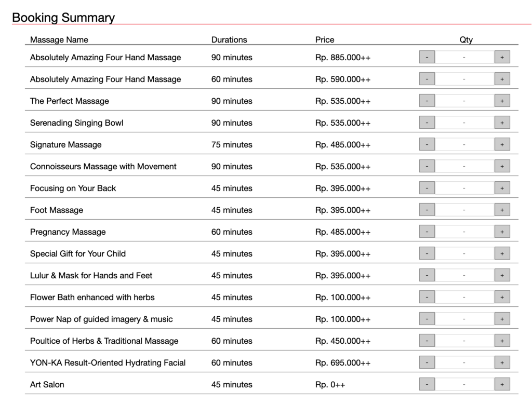Click Connoisseurs Massage quantity input
The image size is (532, 404).
(x=464, y=166)
